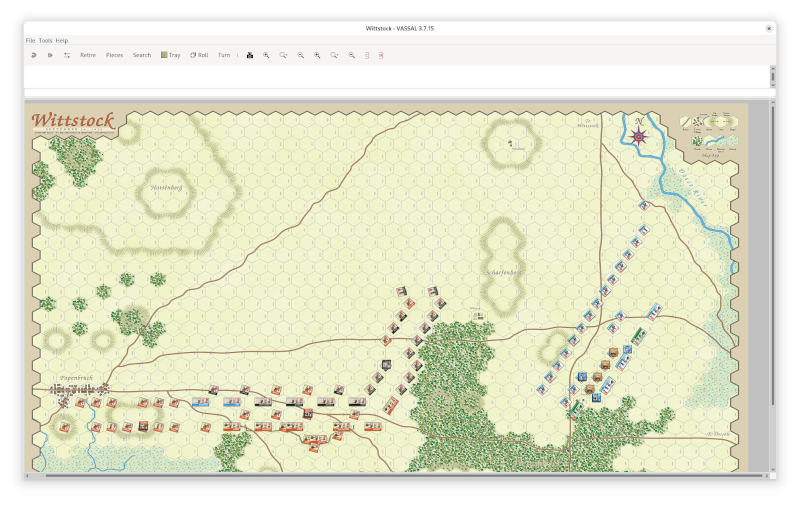Click the Roll dice button
This screenshot has width=800, height=505.
pos(199,55)
